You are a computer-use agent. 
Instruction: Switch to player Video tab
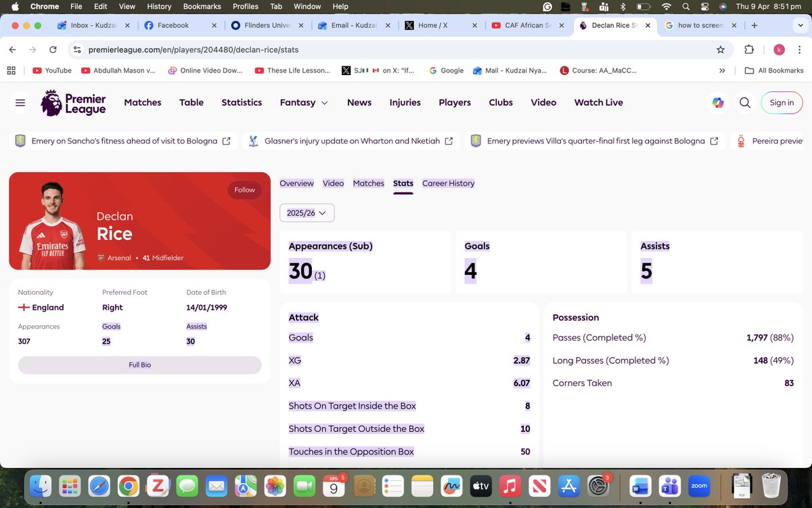pos(333,184)
